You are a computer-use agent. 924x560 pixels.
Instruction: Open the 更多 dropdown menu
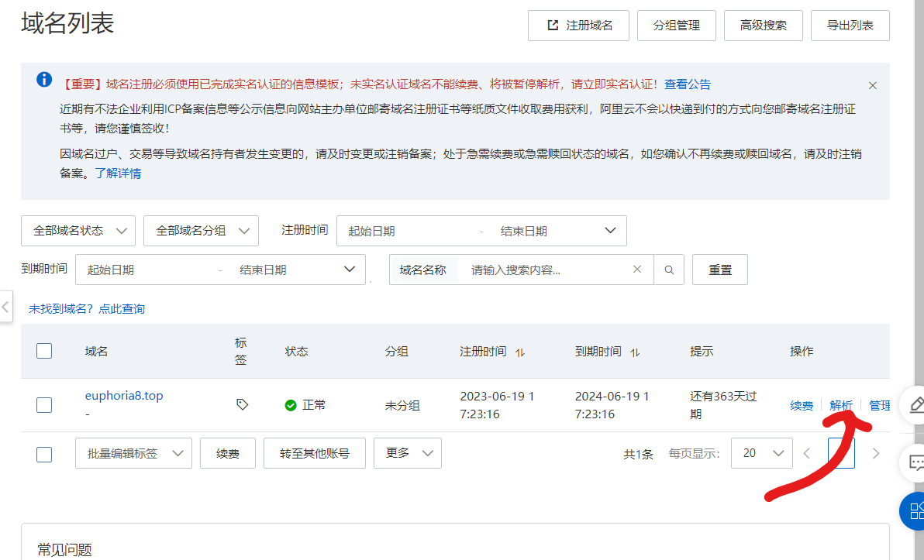click(x=407, y=453)
